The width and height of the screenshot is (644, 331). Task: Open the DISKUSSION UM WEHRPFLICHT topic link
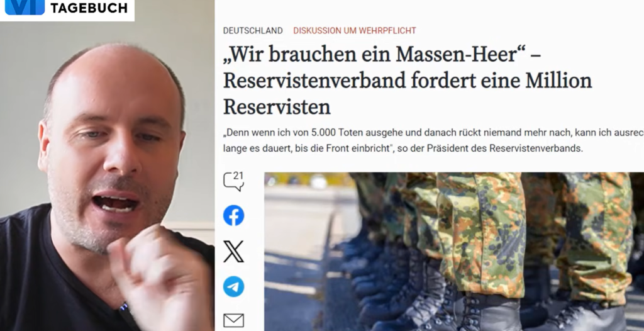(355, 30)
